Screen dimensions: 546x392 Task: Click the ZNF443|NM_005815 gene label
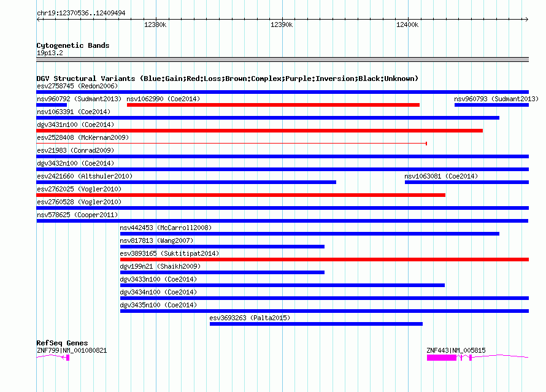[x=456, y=350]
